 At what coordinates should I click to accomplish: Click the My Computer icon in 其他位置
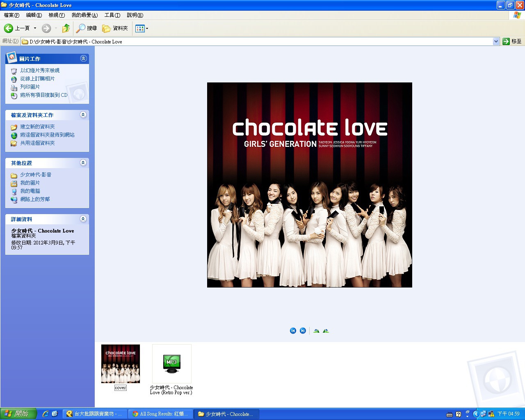pyautogui.click(x=14, y=192)
